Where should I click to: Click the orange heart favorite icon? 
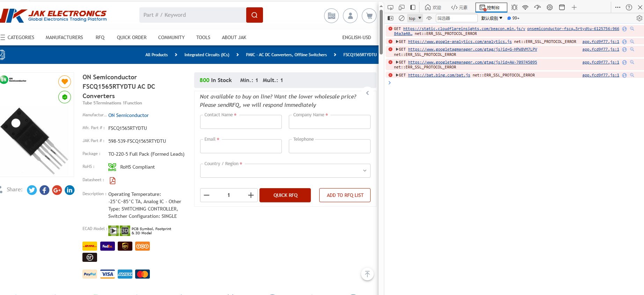click(65, 82)
